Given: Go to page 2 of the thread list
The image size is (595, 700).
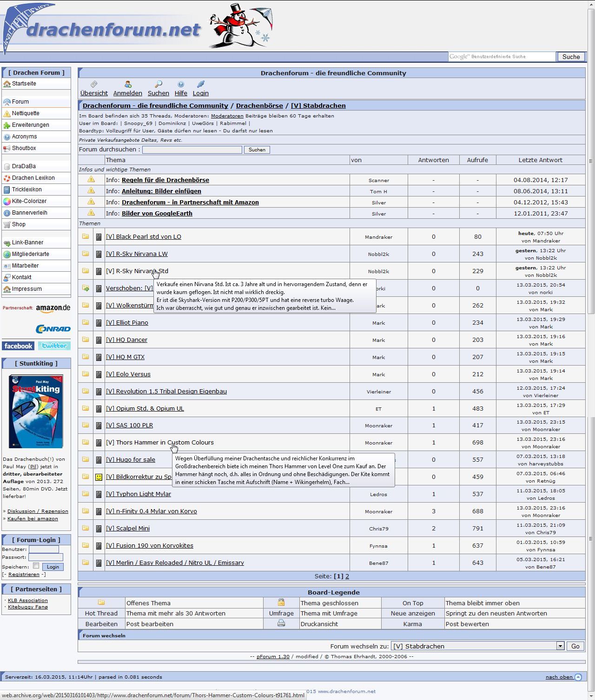Looking at the screenshot, I should coord(347,576).
